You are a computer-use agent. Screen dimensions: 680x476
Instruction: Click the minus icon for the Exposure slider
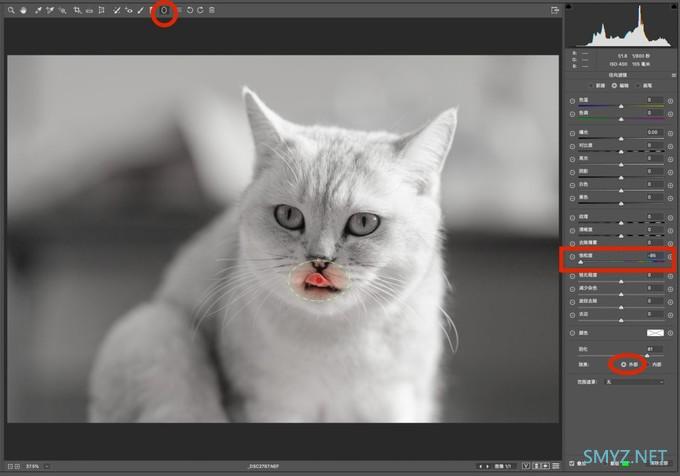[572, 134]
